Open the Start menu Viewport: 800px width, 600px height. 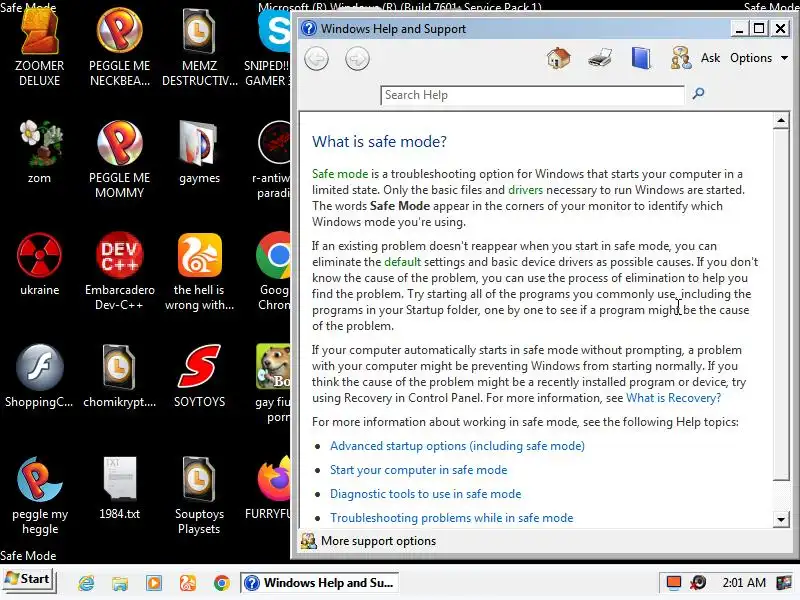29,580
